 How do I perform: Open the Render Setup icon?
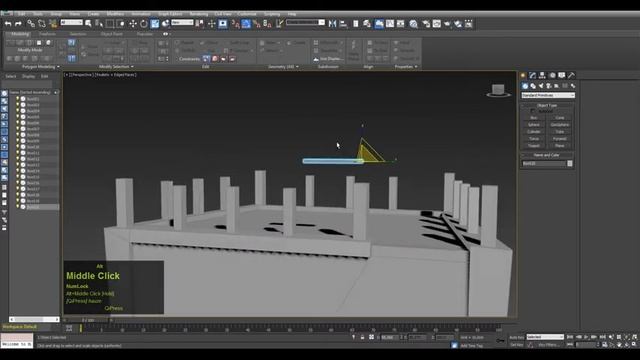click(x=426, y=24)
